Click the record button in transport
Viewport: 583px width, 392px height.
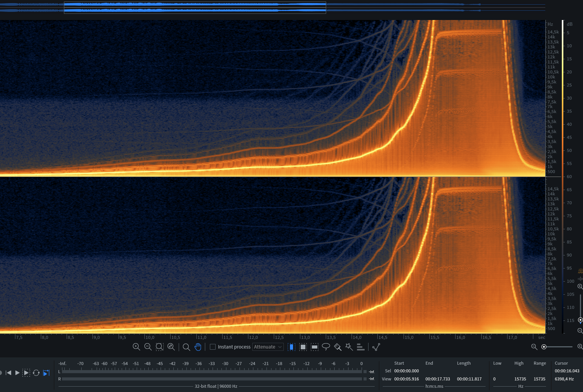pos(1,373)
